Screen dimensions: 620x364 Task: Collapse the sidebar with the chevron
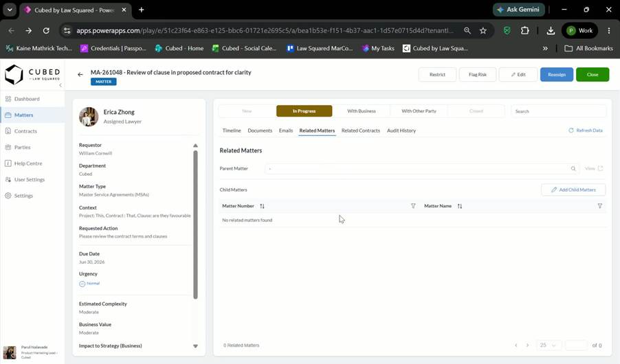[x=60, y=85]
